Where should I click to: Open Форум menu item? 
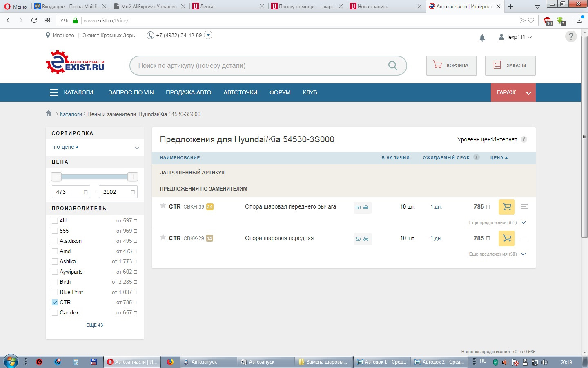[x=280, y=92]
